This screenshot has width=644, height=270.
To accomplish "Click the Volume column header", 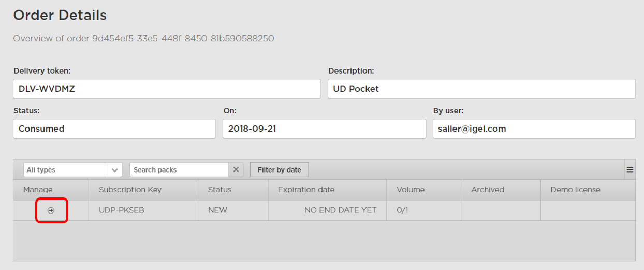I will click(411, 190).
